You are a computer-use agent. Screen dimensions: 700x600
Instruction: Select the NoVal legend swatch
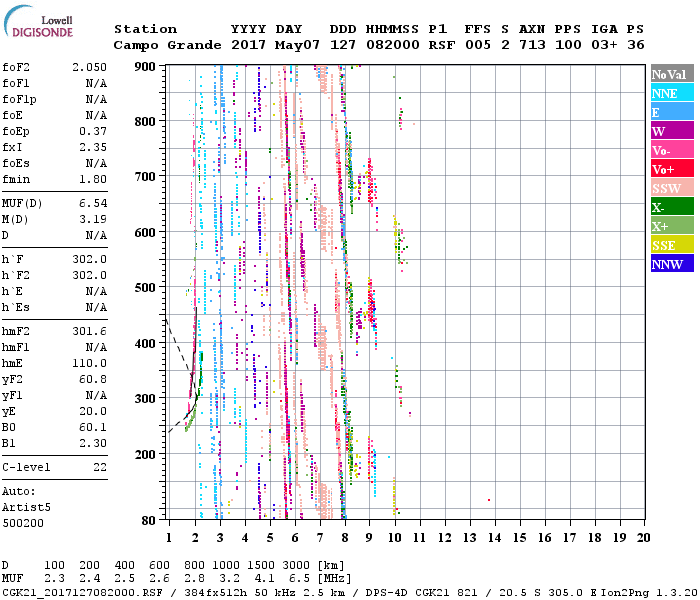[671, 74]
